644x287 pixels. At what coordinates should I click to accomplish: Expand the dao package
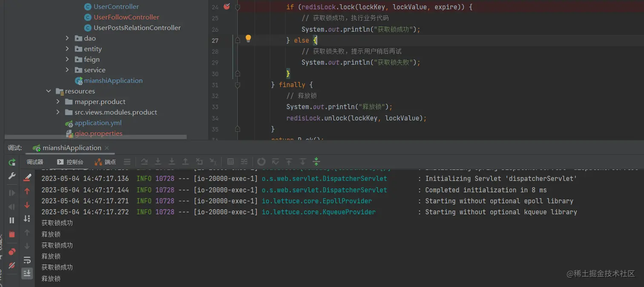pos(67,38)
